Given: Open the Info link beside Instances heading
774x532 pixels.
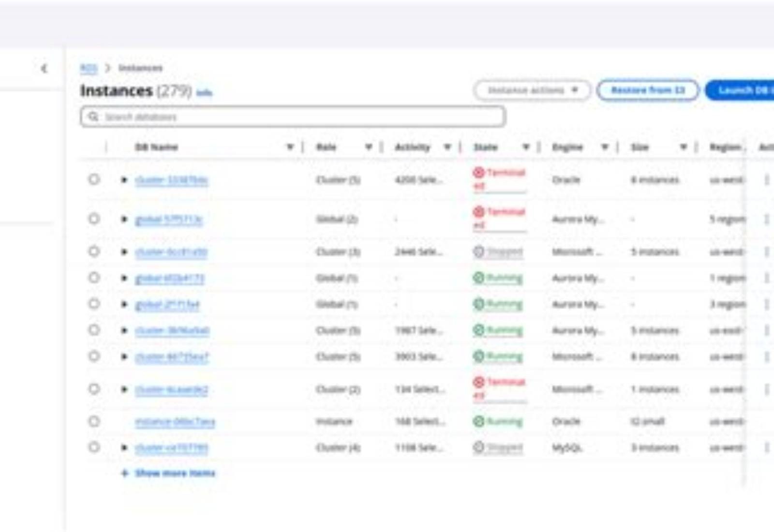Looking at the screenshot, I should coord(204,92).
